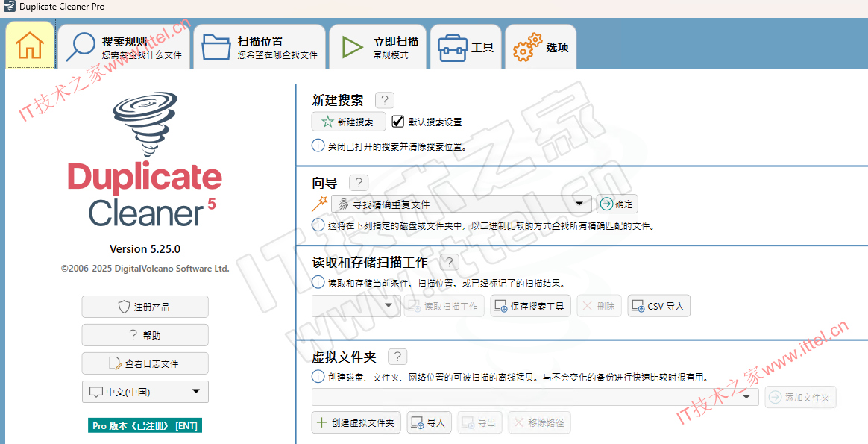868x444 pixels.
Task: Toggle the 默认搜索设置 checkbox
Action: [397, 122]
